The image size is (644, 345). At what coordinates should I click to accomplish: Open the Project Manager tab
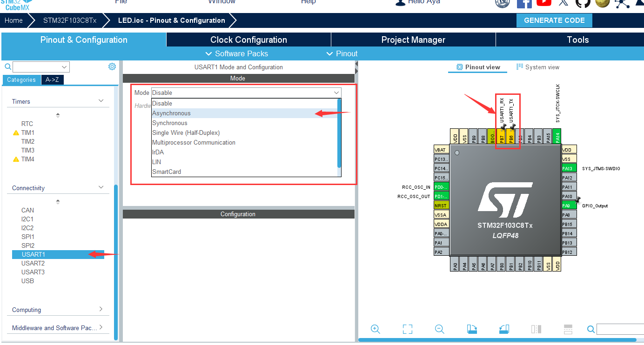413,40
